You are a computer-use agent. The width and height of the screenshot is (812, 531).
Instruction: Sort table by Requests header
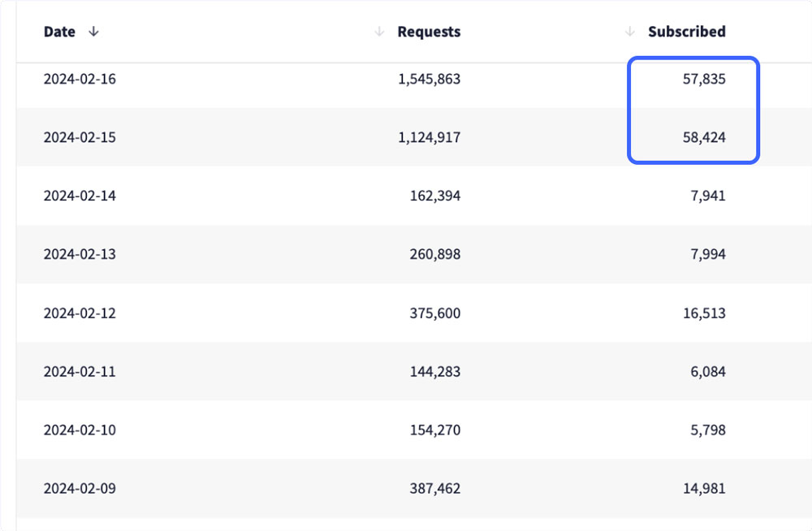(x=429, y=32)
